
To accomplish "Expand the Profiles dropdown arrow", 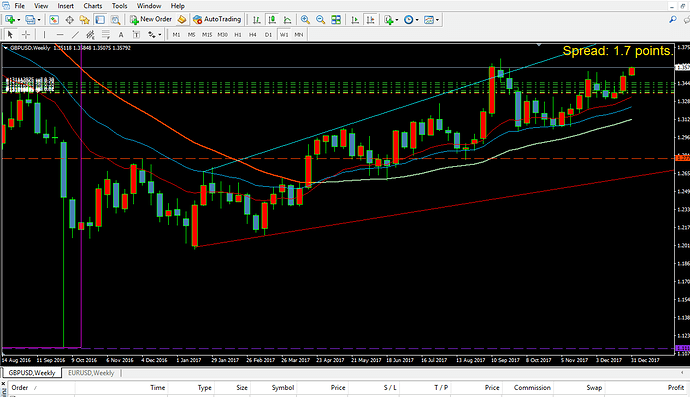I will 39,20.
